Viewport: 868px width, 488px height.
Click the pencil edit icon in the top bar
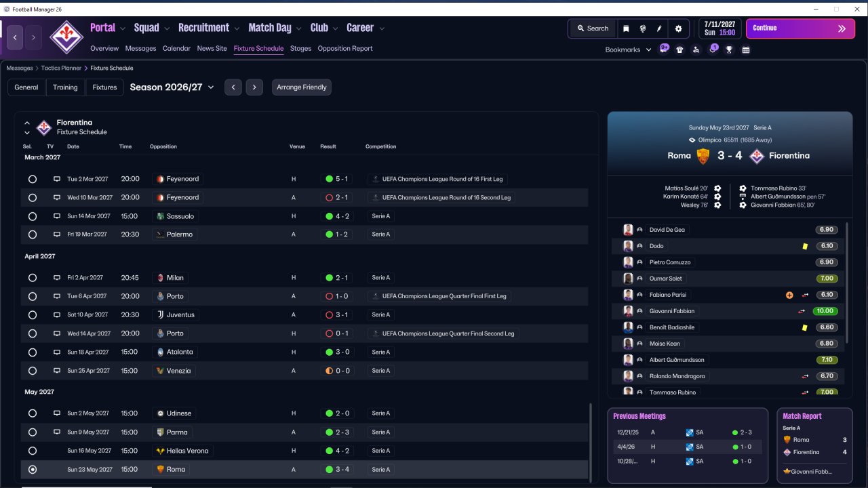point(659,28)
